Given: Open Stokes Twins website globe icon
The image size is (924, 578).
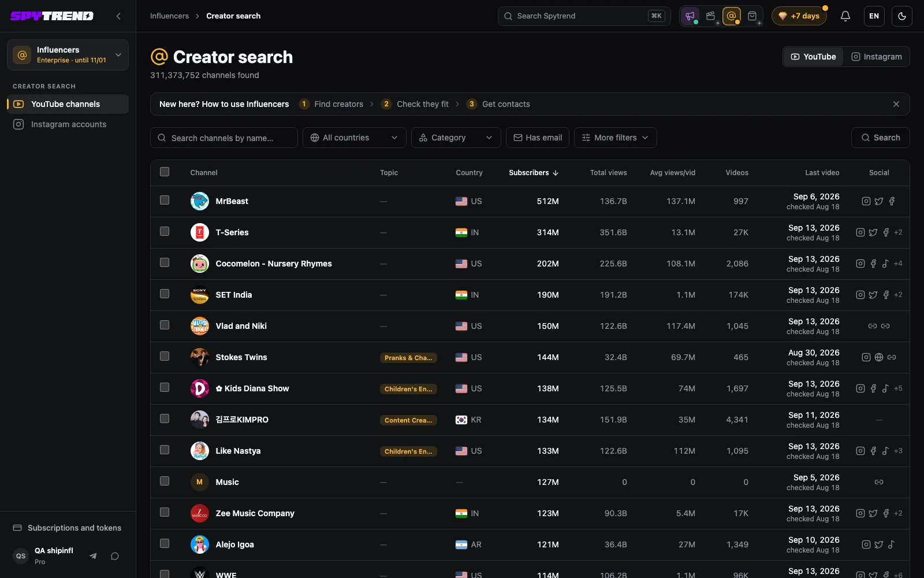Looking at the screenshot, I should point(879,357).
